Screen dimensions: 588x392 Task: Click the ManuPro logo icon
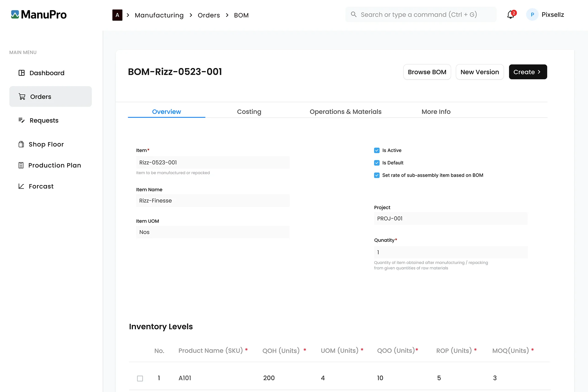point(15,14)
